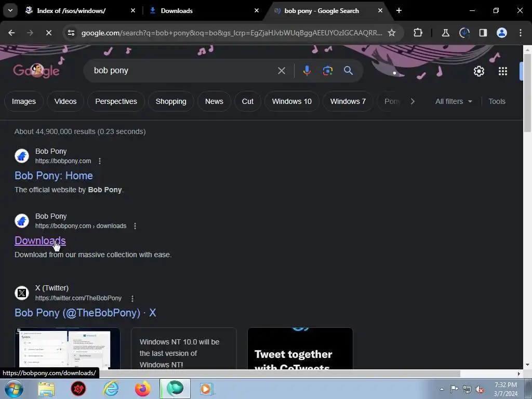Open the Extensions puzzle icon
Image resolution: width=532 pixels, height=399 pixels.
click(x=418, y=33)
